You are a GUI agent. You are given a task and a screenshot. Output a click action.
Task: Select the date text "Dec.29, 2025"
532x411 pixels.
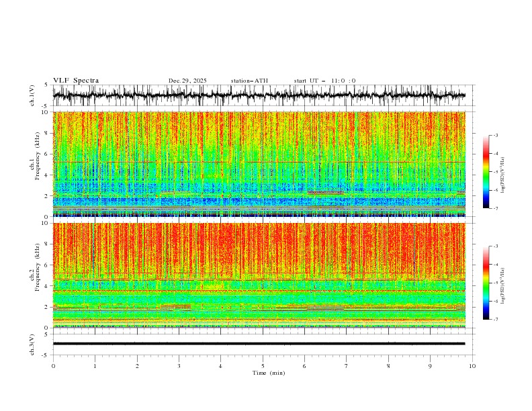tap(187, 81)
